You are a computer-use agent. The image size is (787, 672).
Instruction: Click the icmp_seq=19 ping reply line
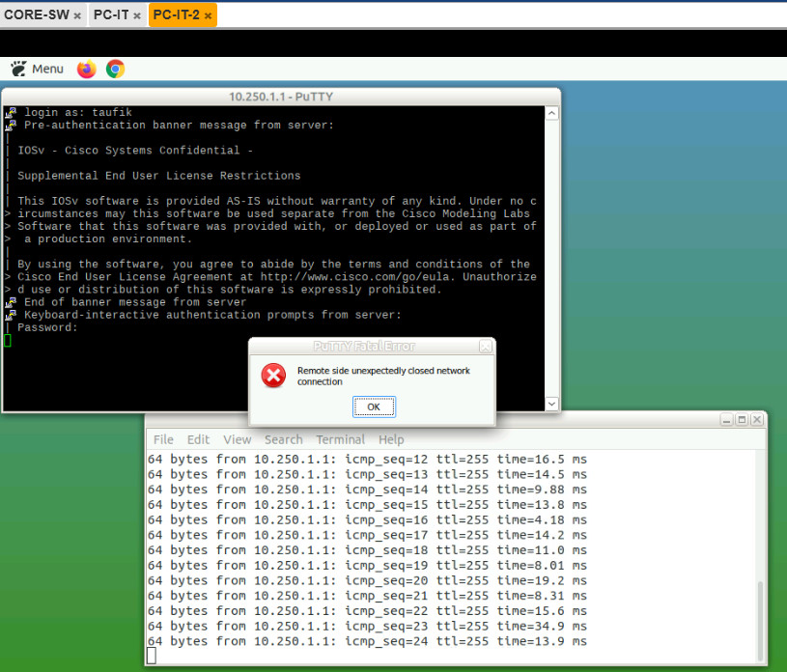pyautogui.click(x=367, y=565)
